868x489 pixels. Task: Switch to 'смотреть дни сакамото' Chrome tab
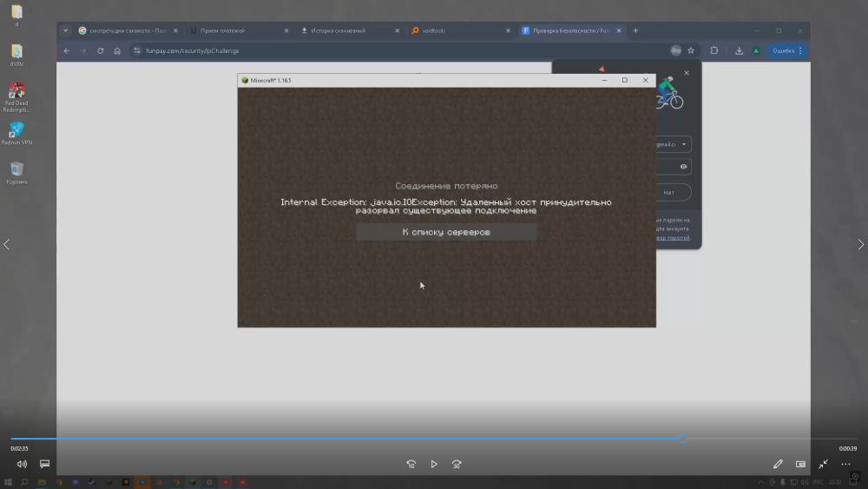coord(128,30)
